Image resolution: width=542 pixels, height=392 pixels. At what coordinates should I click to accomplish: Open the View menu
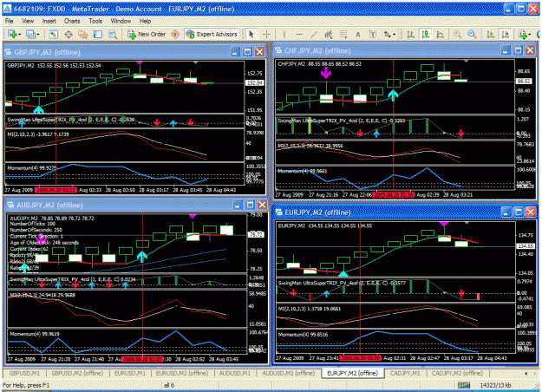[x=28, y=21]
